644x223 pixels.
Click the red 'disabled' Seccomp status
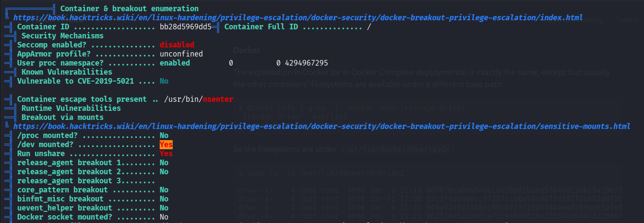(x=177, y=45)
